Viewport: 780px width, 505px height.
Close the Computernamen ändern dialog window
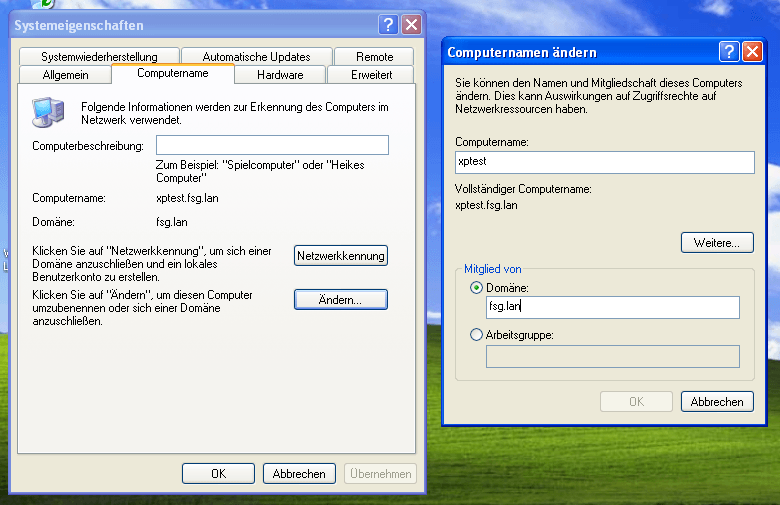(x=753, y=52)
